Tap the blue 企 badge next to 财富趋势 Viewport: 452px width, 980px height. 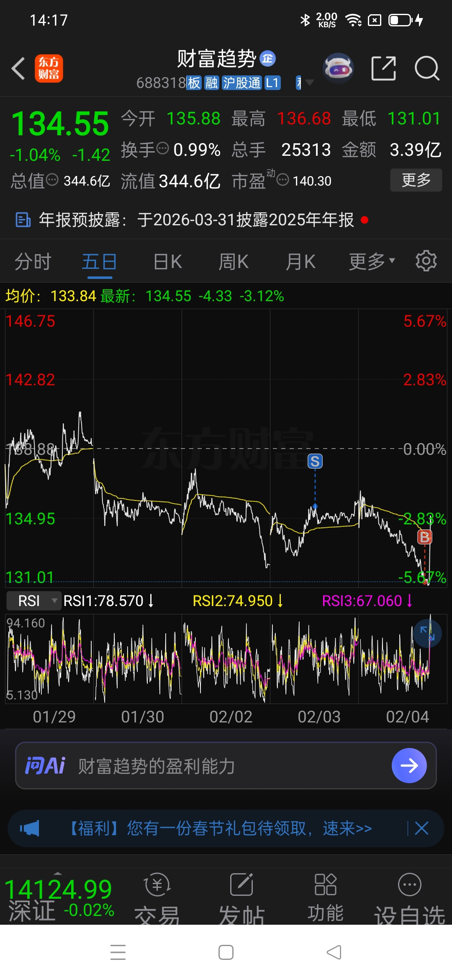(268, 59)
